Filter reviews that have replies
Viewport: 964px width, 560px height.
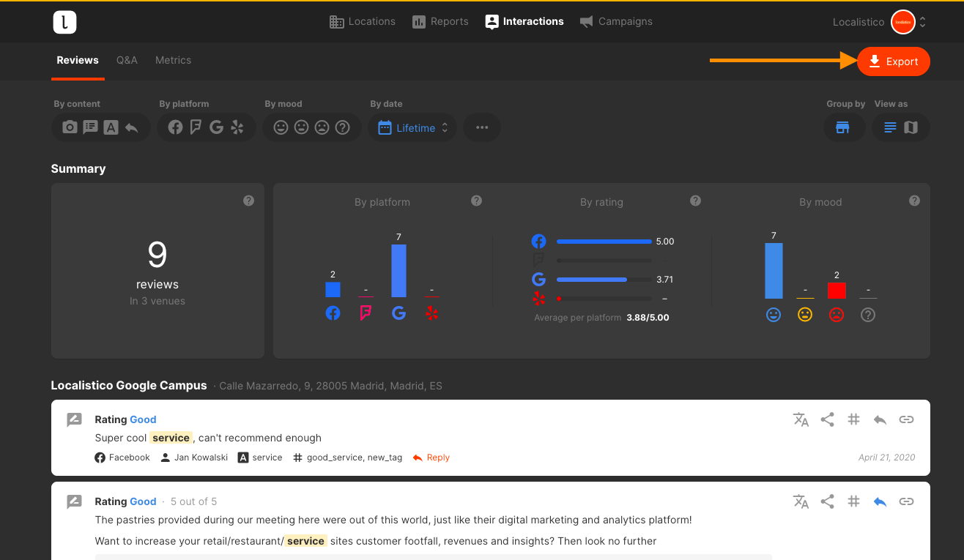(x=131, y=127)
